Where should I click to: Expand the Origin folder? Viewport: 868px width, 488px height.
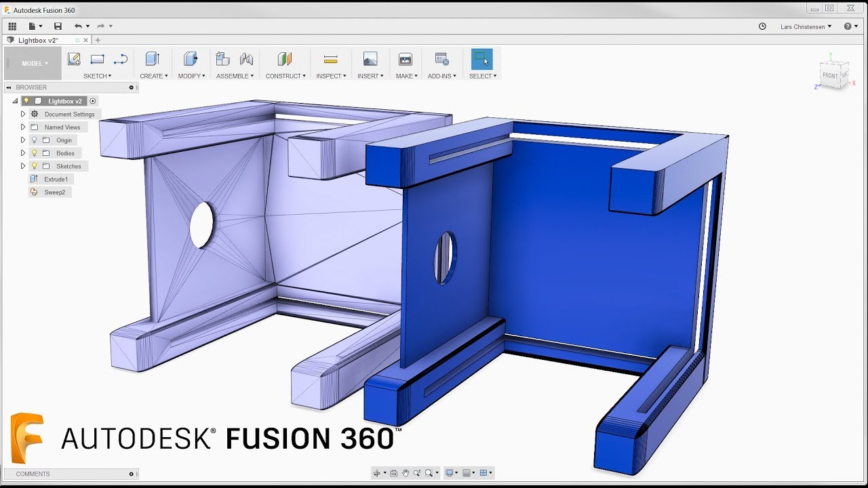(23, 140)
